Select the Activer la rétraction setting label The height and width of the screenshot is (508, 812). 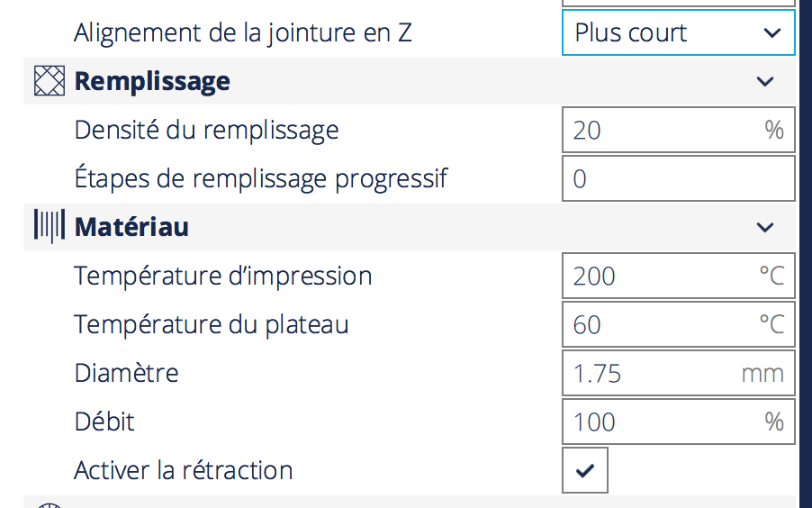point(184,470)
